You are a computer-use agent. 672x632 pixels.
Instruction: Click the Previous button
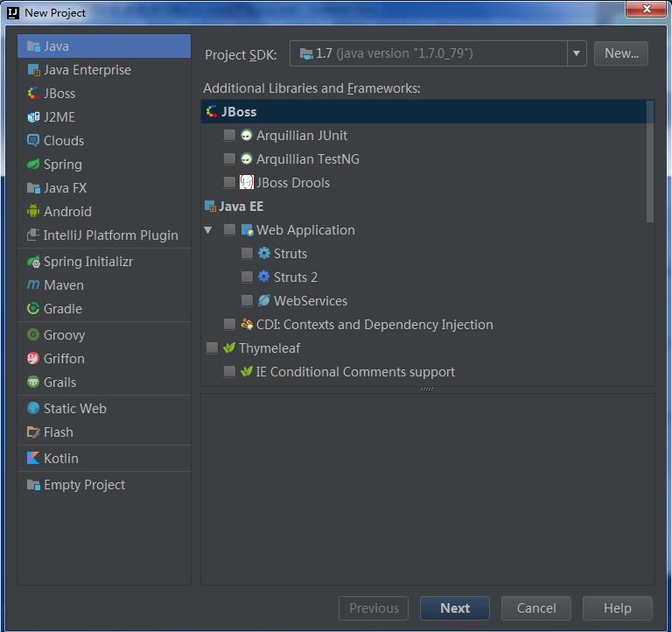point(374,608)
